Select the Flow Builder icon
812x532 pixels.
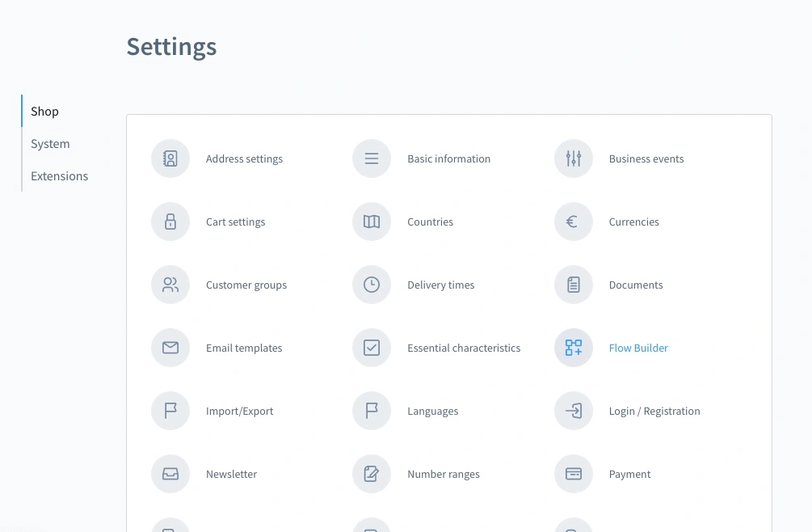574,348
